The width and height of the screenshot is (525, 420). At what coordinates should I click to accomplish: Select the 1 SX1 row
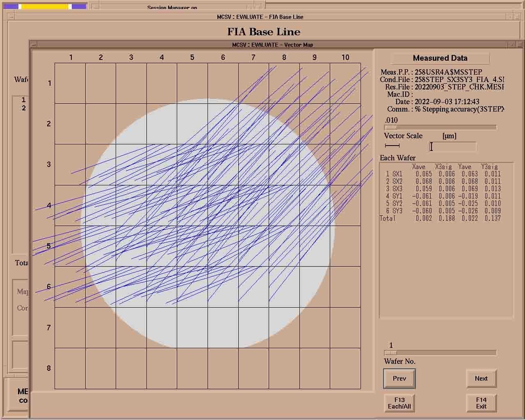click(443, 174)
